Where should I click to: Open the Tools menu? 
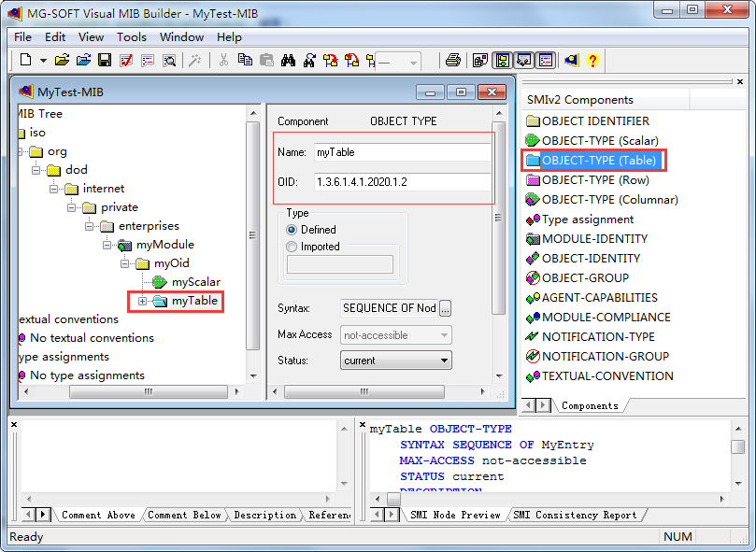coord(131,37)
